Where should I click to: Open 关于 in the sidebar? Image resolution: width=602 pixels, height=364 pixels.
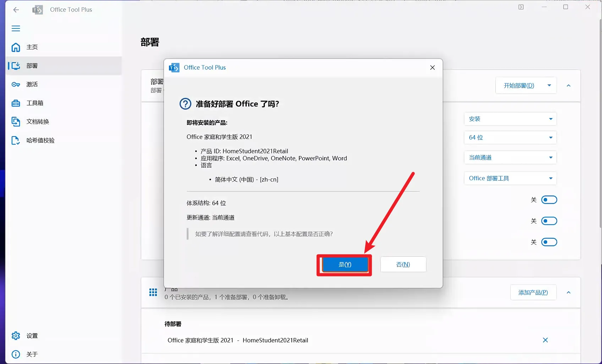point(64,354)
